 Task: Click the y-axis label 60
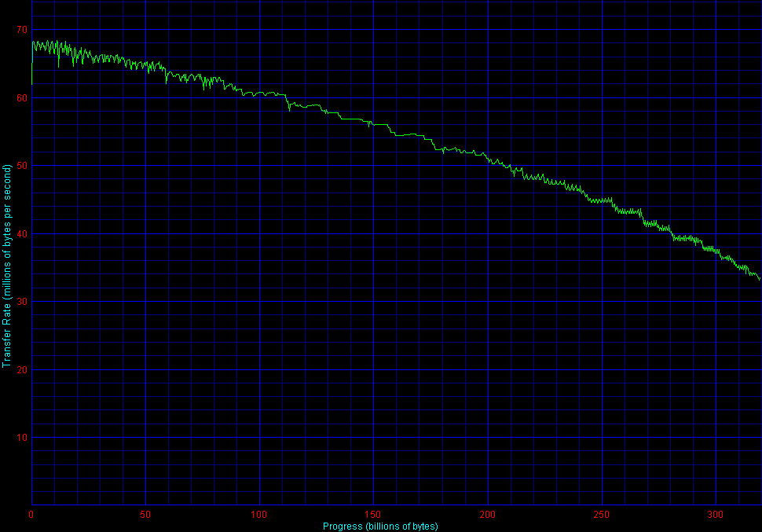(22, 97)
